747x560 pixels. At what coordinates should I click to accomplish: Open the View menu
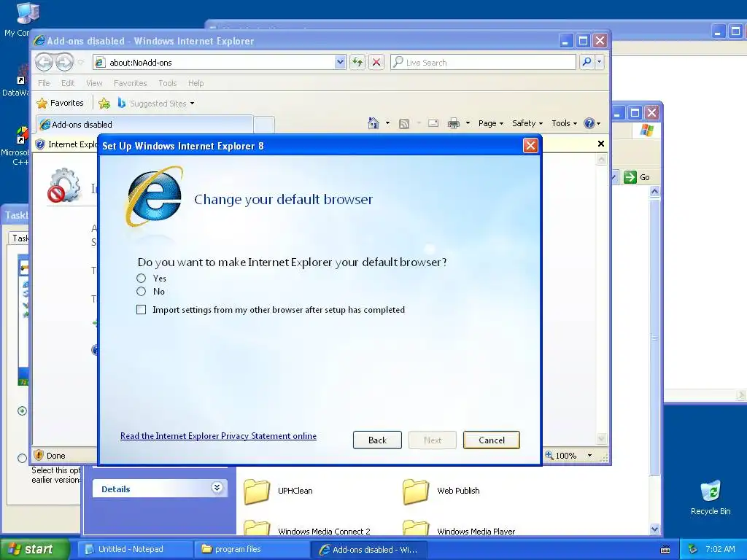tap(94, 83)
